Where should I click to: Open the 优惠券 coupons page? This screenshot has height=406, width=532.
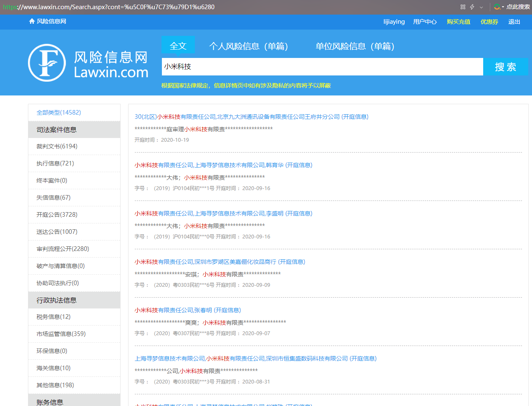coord(489,22)
